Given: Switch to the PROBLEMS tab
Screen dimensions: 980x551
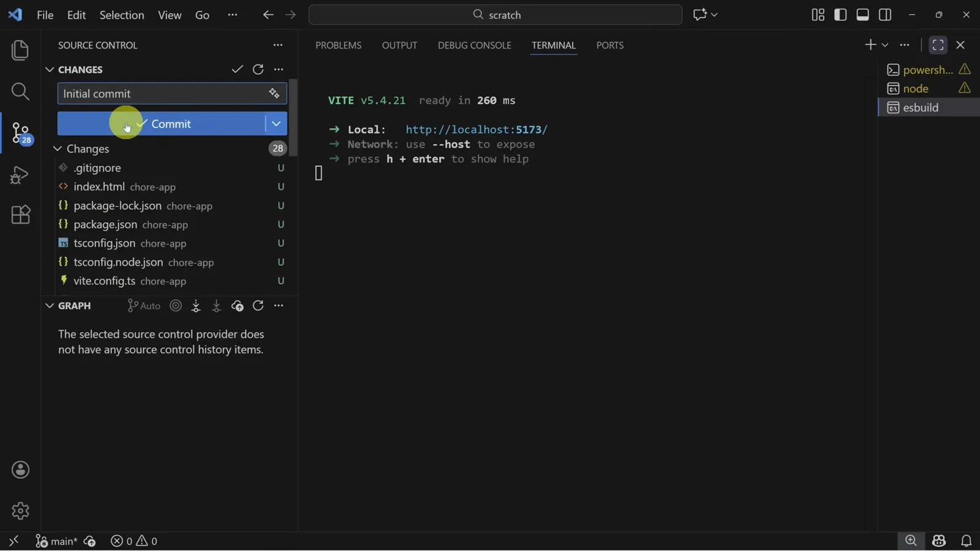Looking at the screenshot, I should coord(339,45).
